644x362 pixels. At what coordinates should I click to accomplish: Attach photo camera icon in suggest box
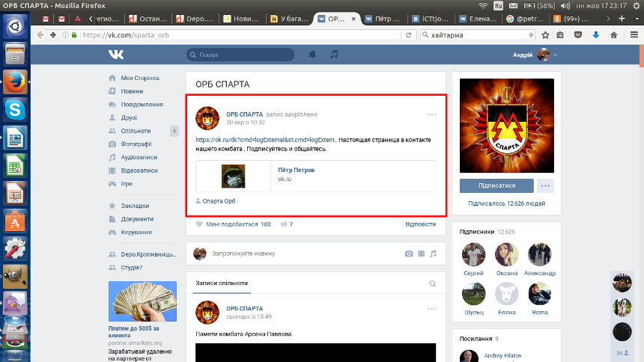point(409,254)
